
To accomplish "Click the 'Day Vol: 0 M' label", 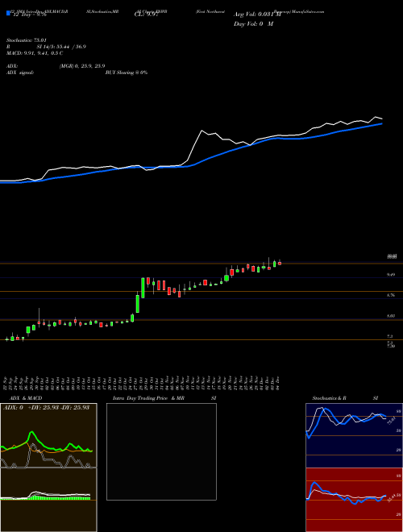I will [253, 24].
